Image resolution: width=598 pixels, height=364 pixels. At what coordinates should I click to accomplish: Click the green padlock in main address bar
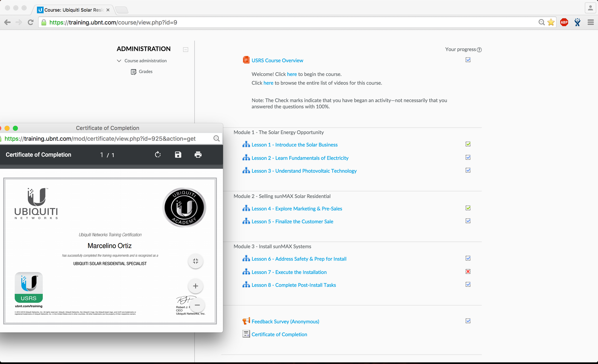(x=44, y=22)
